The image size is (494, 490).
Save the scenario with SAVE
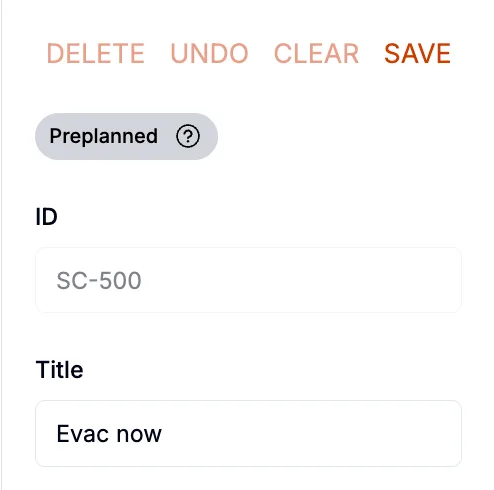417,53
